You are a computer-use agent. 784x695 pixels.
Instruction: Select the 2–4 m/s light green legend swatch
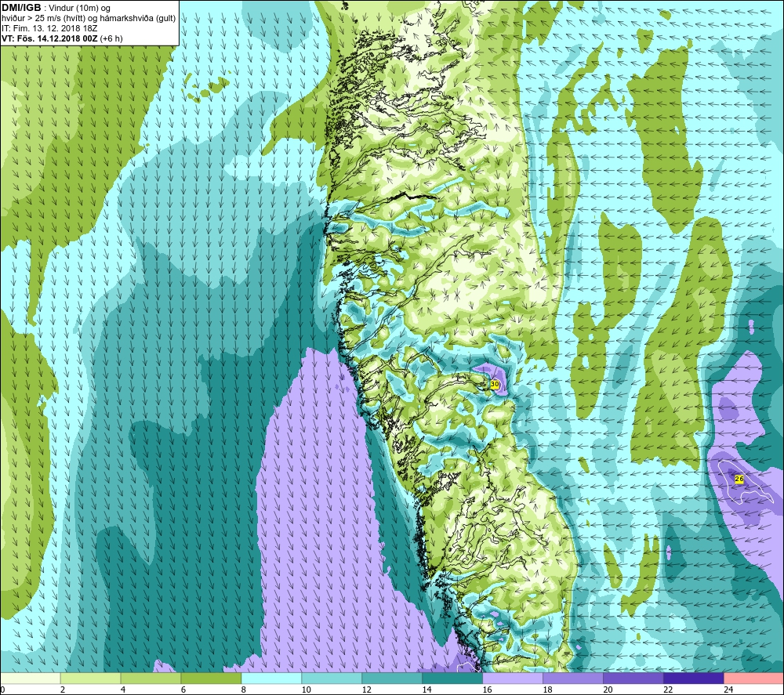pyautogui.click(x=90, y=678)
